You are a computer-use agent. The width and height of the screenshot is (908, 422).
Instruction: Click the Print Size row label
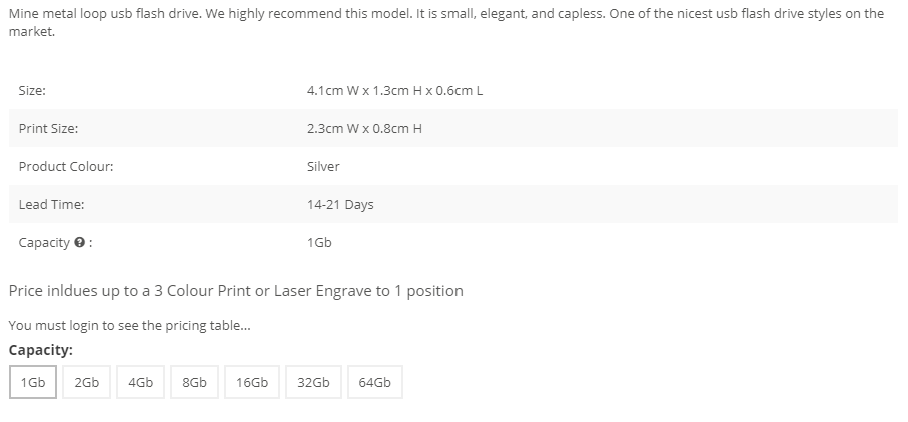[48, 129]
